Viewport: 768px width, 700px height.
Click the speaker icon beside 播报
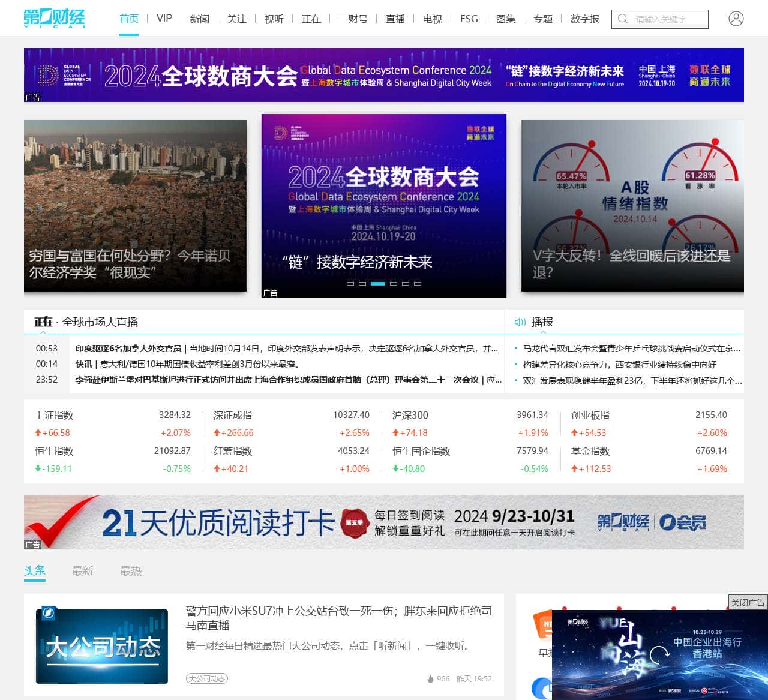pyautogui.click(x=520, y=322)
